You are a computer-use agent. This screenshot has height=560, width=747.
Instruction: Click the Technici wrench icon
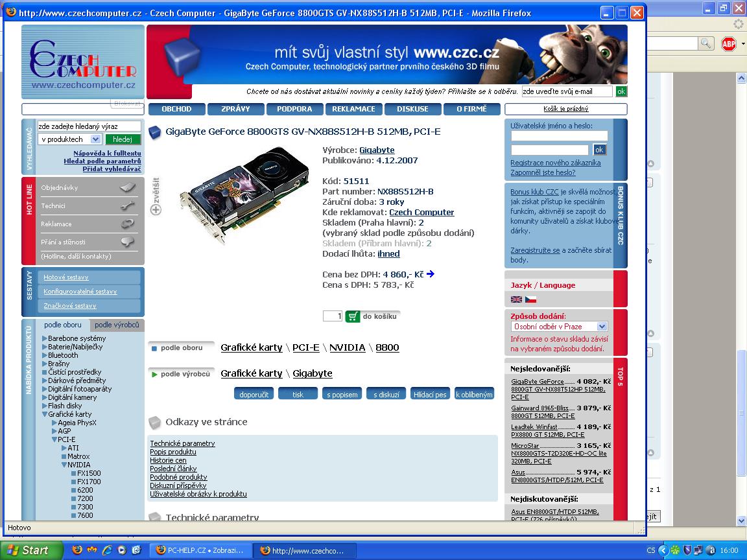pos(128,205)
